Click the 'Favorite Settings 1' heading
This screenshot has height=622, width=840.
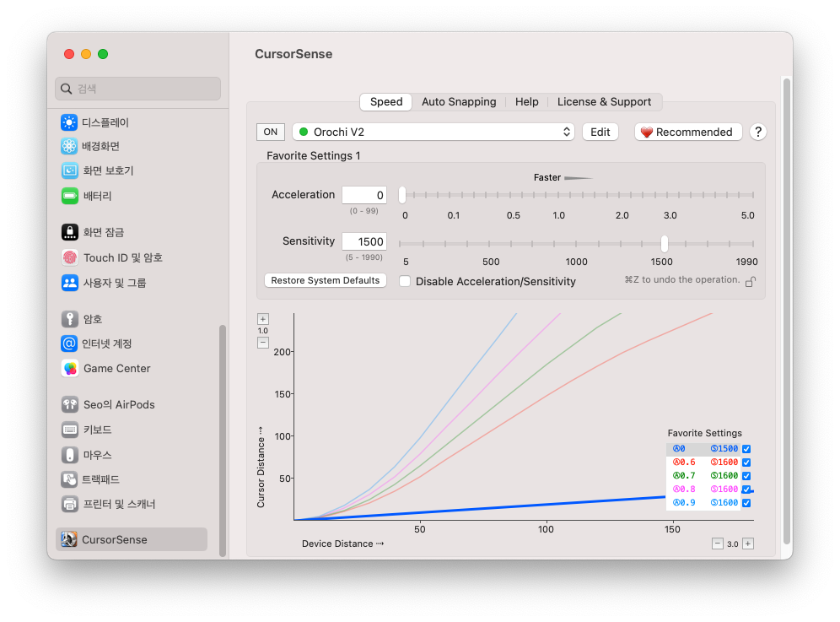[314, 156]
